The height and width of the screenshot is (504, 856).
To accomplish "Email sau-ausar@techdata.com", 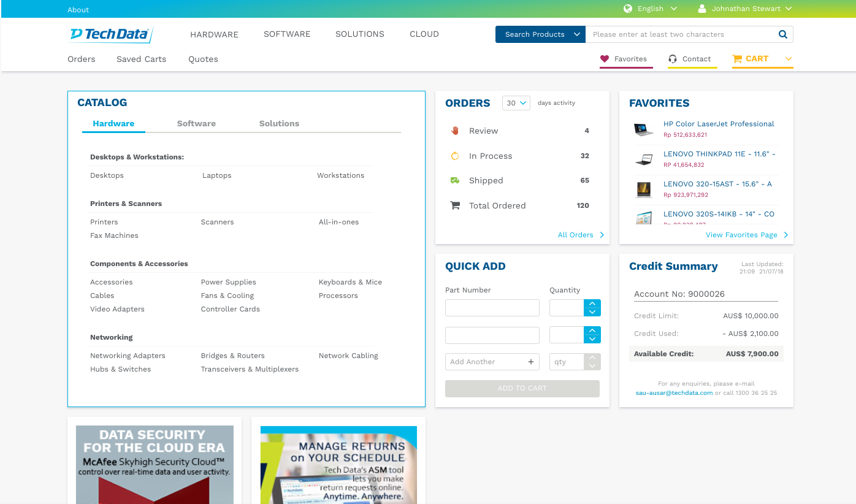I will pyautogui.click(x=674, y=392).
